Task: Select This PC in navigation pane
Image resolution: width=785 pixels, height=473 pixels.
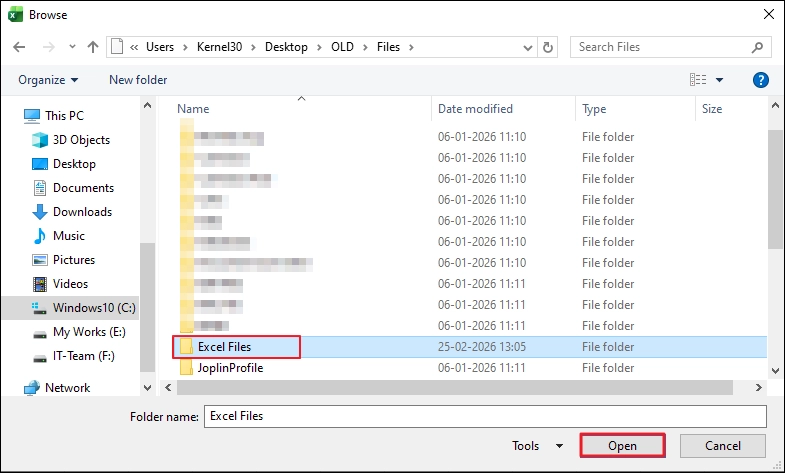Action: 64,116
